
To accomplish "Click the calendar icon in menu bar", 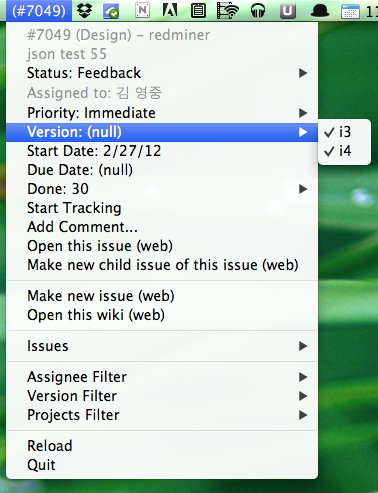I will tap(350, 11).
